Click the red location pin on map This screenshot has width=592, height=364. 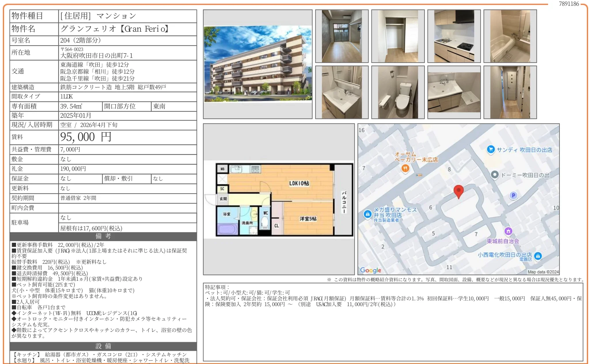[458, 191]
